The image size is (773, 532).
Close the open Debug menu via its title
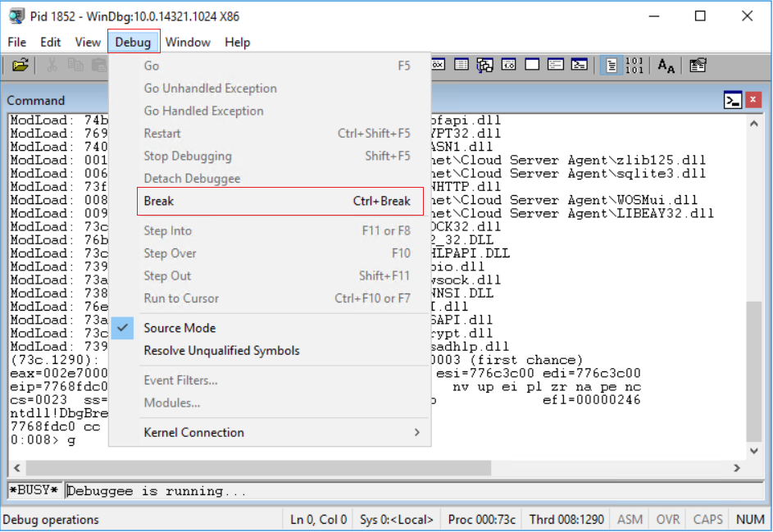click(x=133, y=42)
